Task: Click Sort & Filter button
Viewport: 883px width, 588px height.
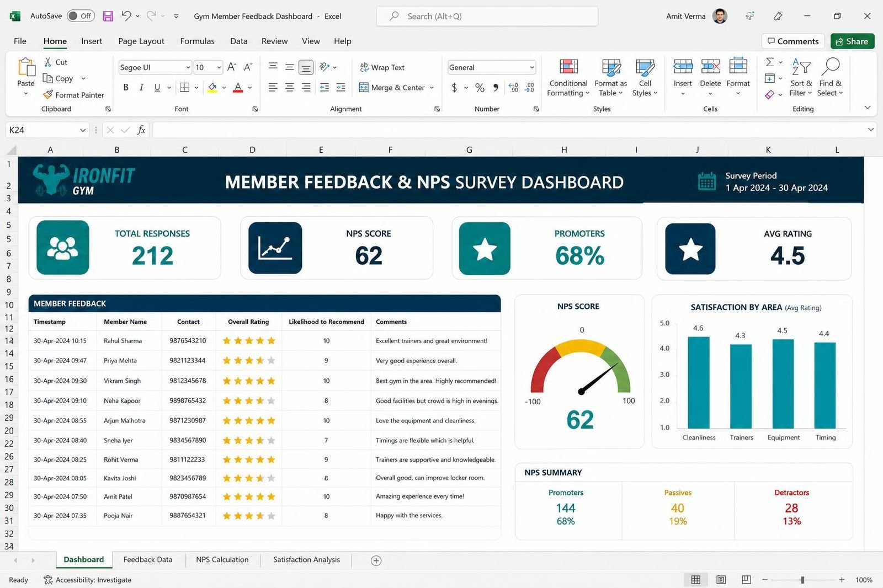Action: (x=801, y=77)
